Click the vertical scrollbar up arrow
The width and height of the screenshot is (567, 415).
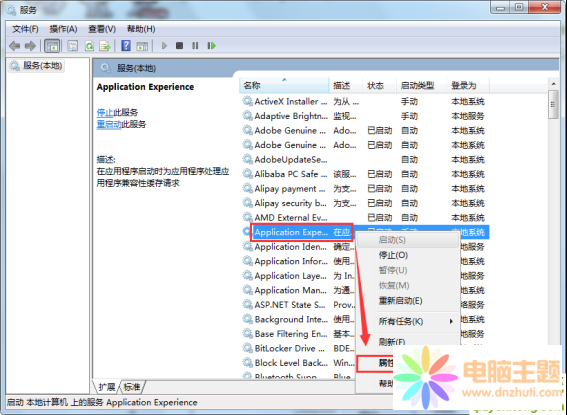[553, 84]
